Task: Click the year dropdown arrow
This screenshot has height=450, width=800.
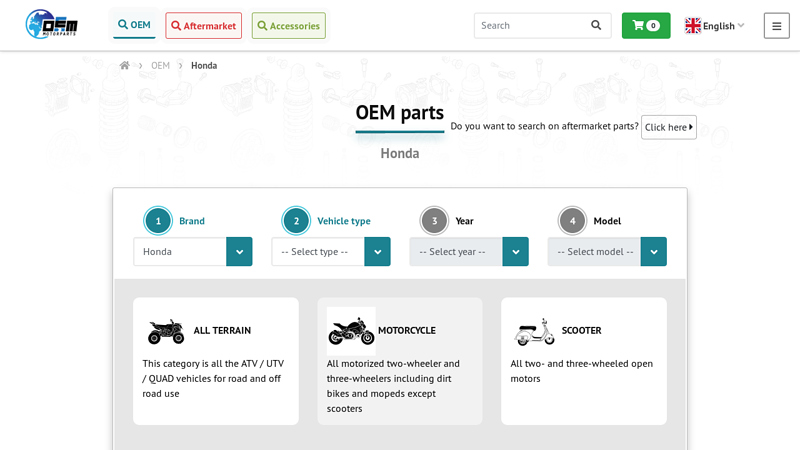Action: pos(515,252)
